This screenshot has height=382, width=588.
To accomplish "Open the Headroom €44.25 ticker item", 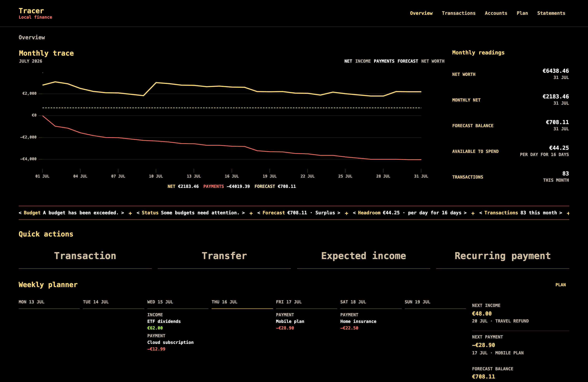I will (x=410, y=213).
